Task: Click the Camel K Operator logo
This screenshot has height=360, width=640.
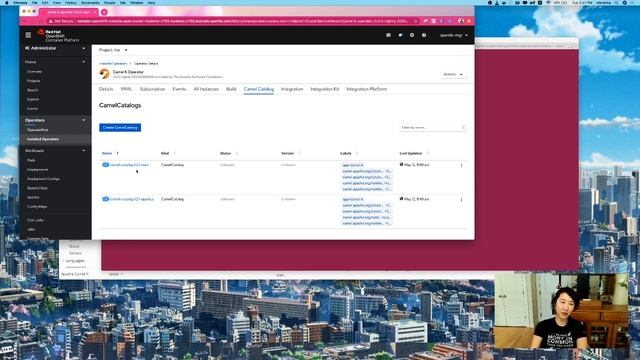Action: [104, 73]
